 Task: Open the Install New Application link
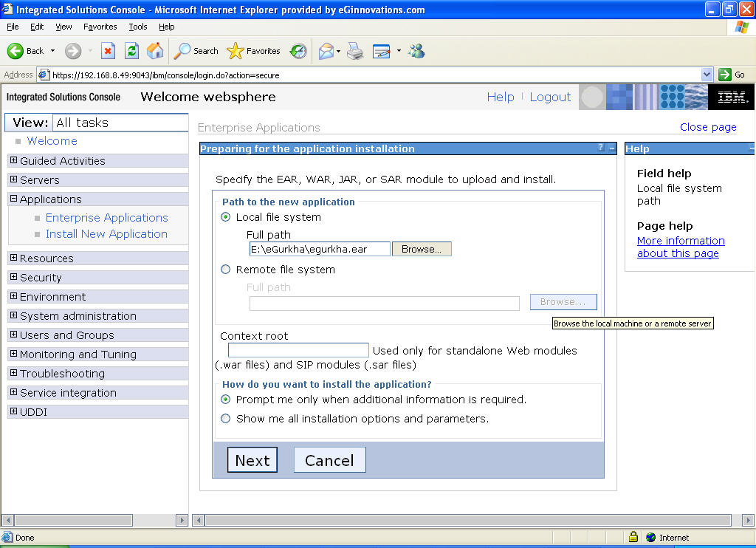coord(106,234)
